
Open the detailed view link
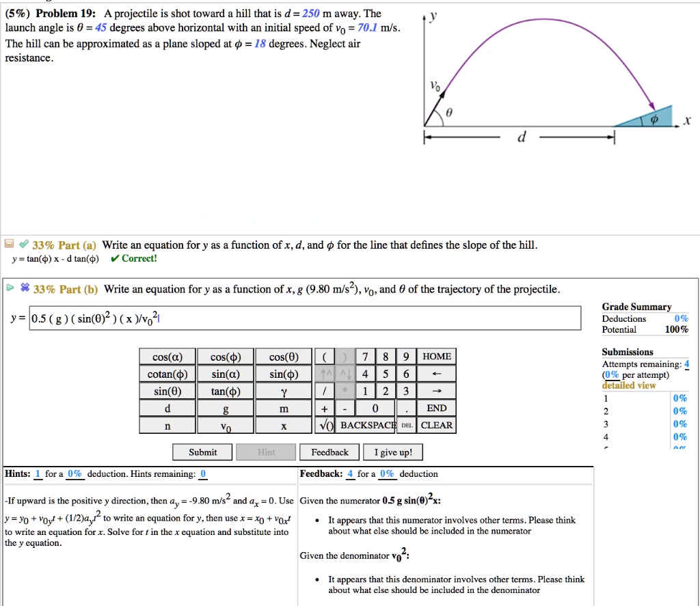coord(629,385)
